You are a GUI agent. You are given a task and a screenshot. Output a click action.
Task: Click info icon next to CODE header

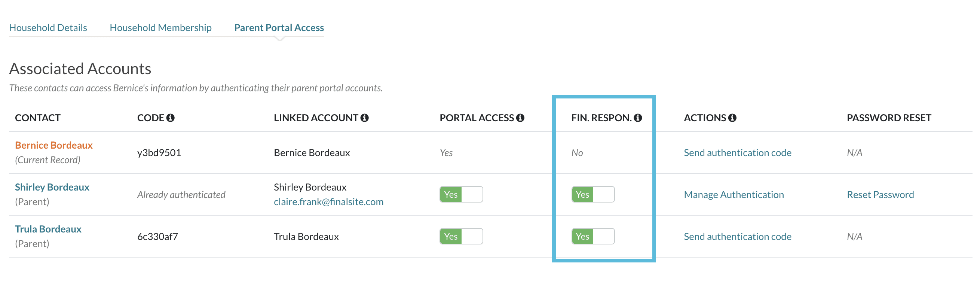click(x=171, y=118)
